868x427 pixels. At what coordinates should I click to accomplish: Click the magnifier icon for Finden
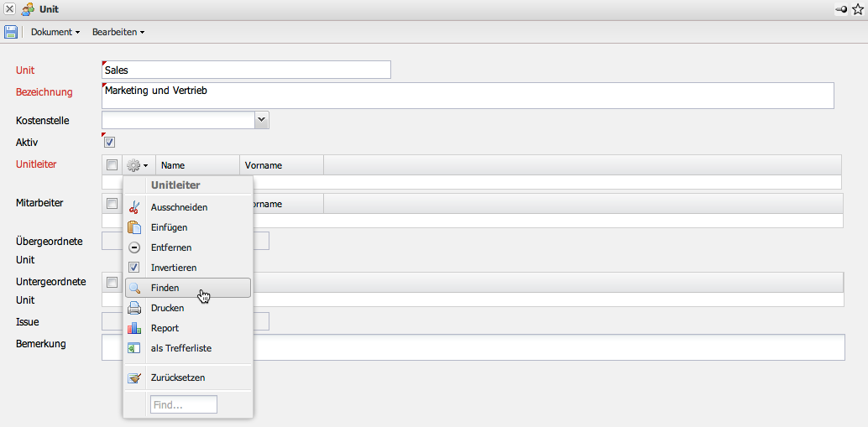pos(134,288)
